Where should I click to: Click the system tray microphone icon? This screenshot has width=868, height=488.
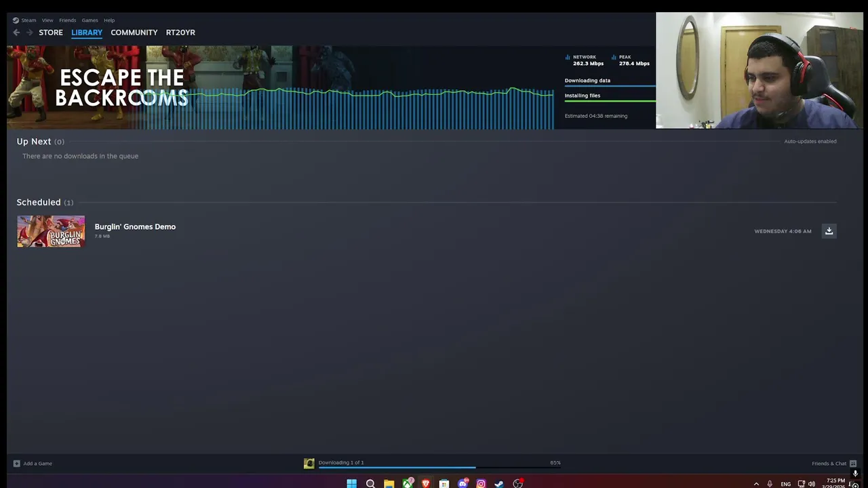coord(770,484)
